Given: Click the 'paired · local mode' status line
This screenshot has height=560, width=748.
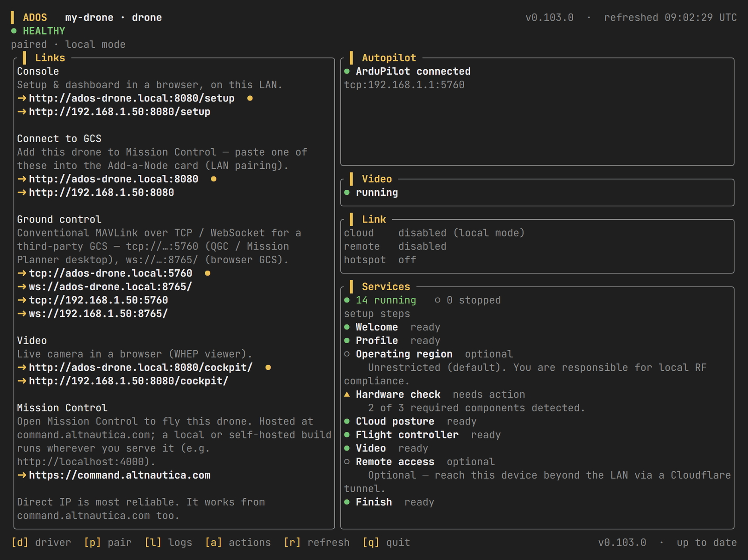Looking at the screenshot, I should [68, 44].
